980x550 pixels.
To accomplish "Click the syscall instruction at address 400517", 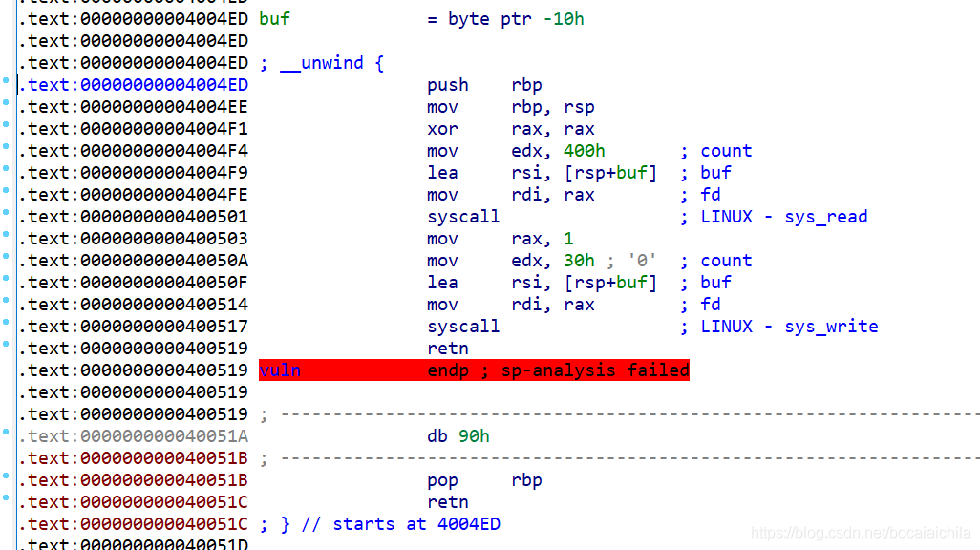I will pos(463,327).
